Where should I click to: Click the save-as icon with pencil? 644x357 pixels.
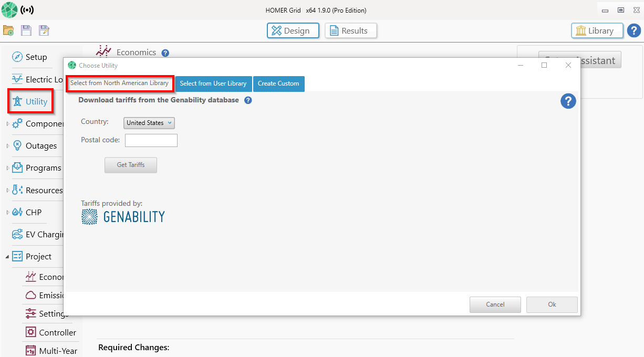coord(44,30)
